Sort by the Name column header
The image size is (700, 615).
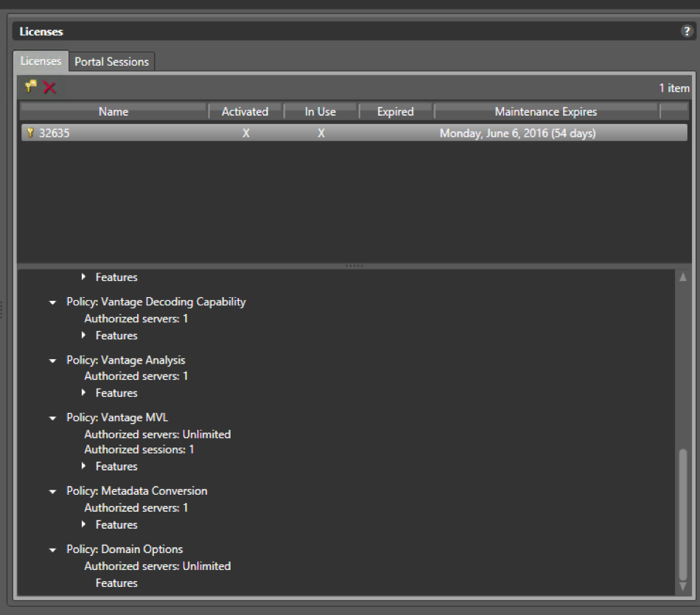[x=113, y=111]
